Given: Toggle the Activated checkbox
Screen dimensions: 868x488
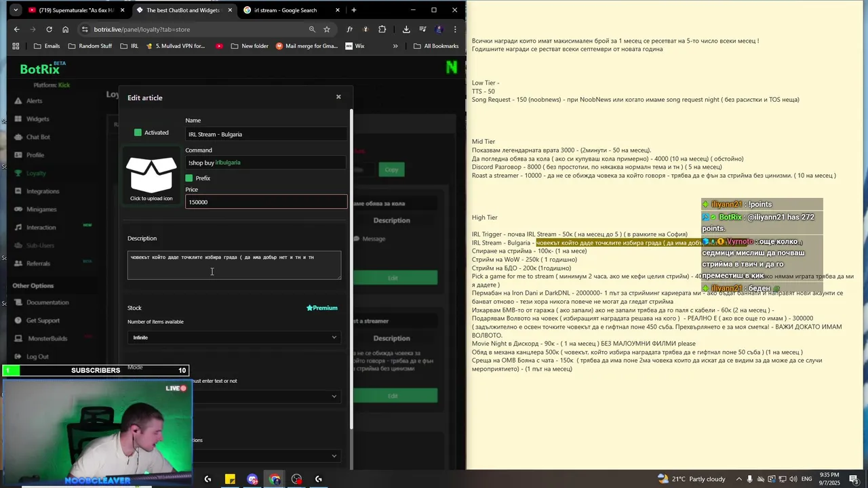Looking at the screenshot, I should (x=138, y=133).
